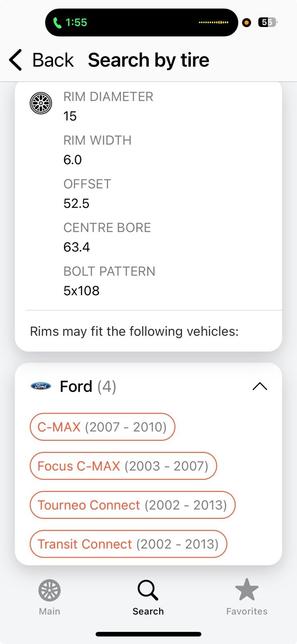Tap the Search magnifier icon
This screenshot has height=644, width=297.
coord(148,590)
